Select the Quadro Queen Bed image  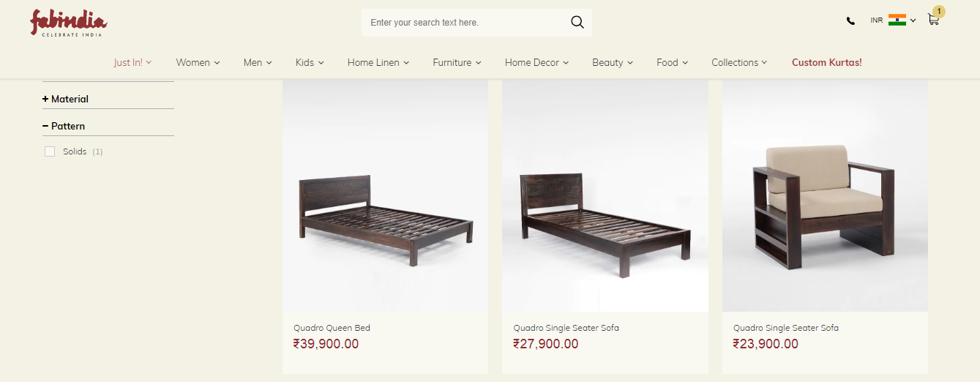pos(385,196)
